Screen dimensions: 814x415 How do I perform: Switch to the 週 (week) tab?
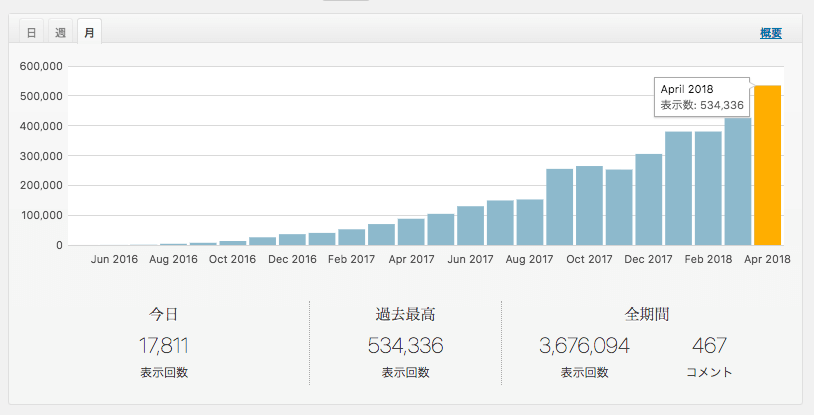click(x=61, y=32)
